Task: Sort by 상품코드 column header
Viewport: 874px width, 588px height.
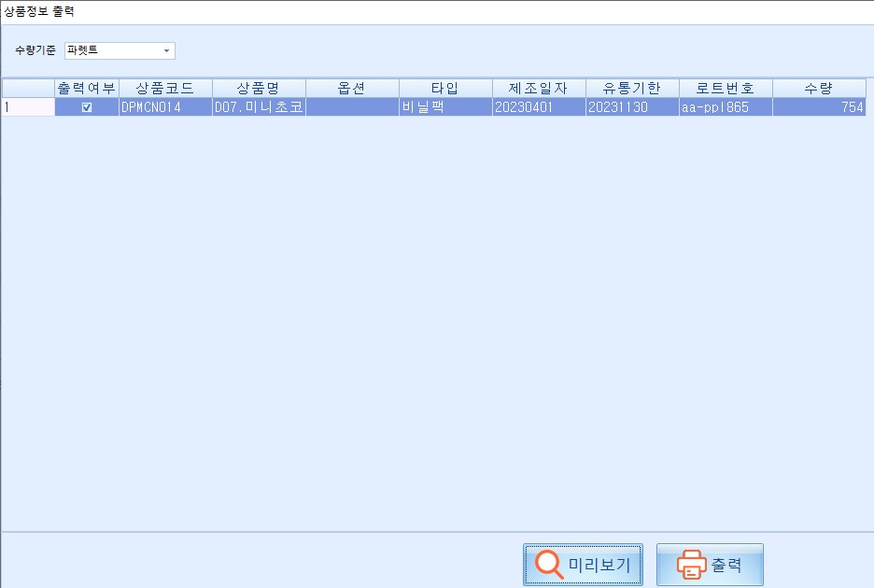Action: click(x=165, y=88)
